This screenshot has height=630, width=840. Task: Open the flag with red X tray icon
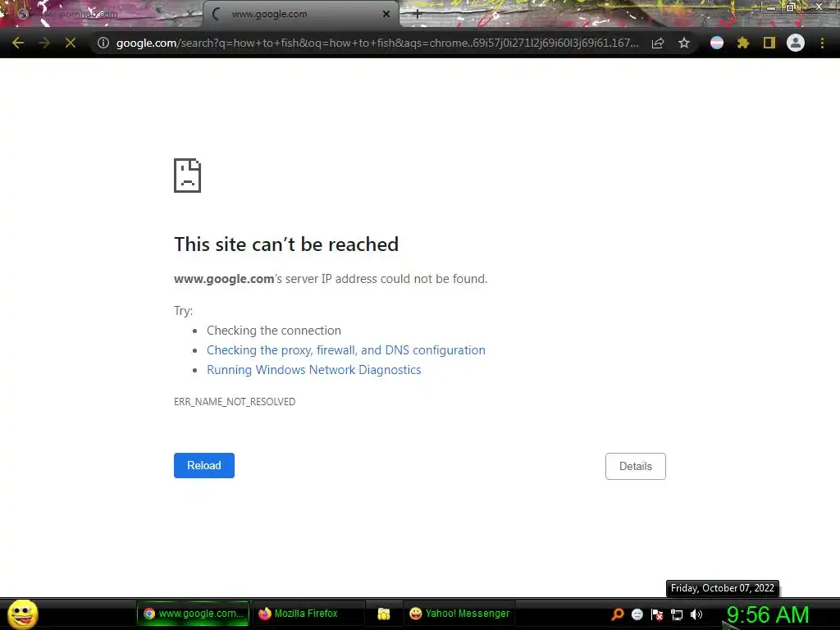click(x=657, y=614)
